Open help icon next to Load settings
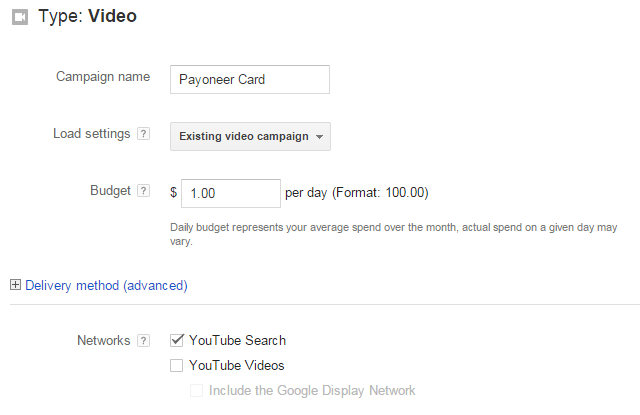The height and width of the screenshot is (415, 640). pyautogui.click(x=143, y=134)
